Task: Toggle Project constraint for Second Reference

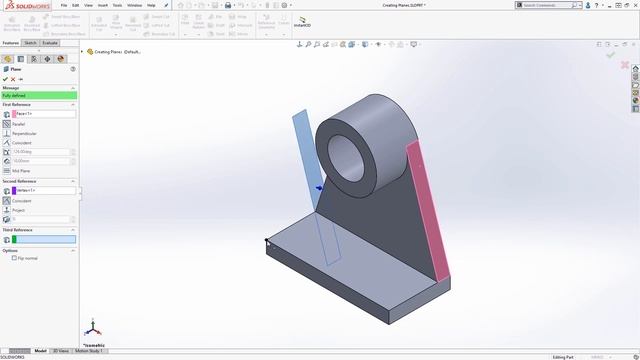Action: point(7,210)
